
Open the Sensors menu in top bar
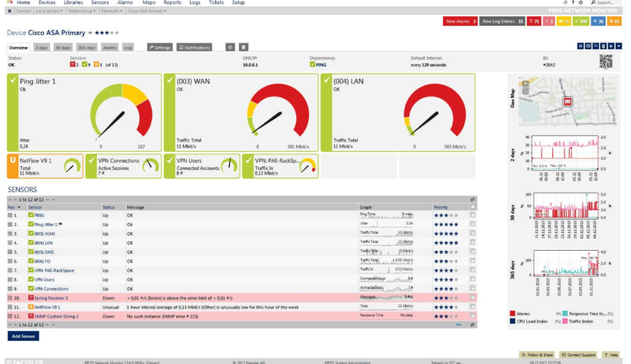[x=100, y=2]
